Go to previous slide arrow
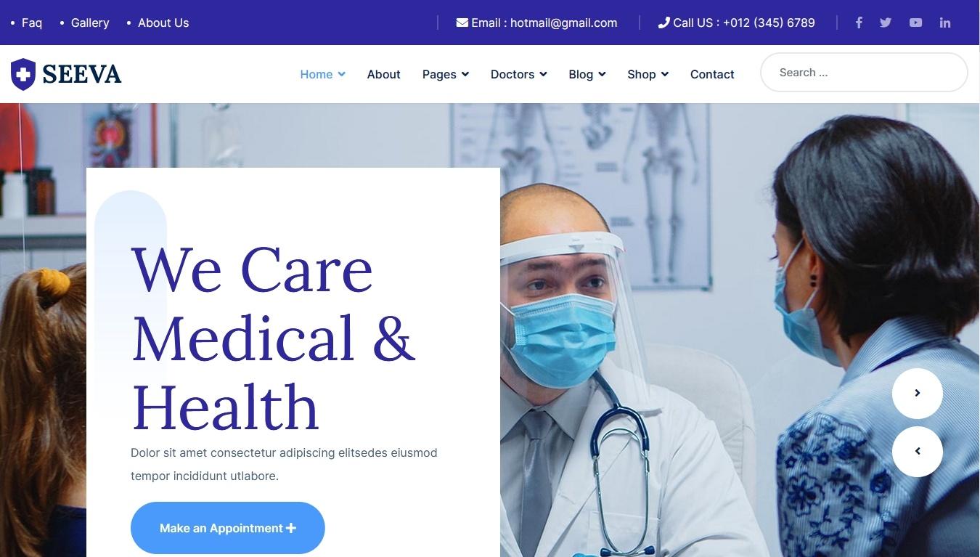The image size is (980, 557). tap(918, 451)
